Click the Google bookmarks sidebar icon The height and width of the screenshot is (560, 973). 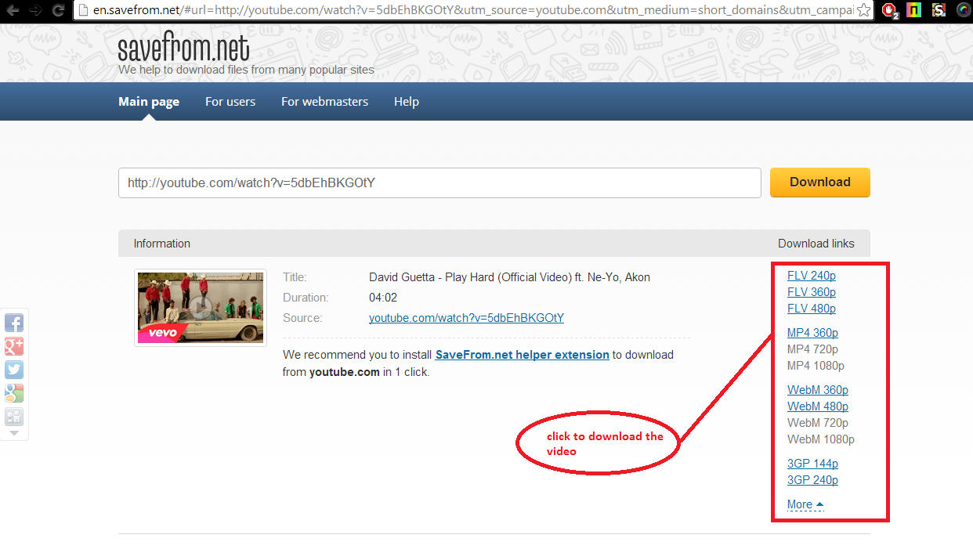tap(14, 393)
